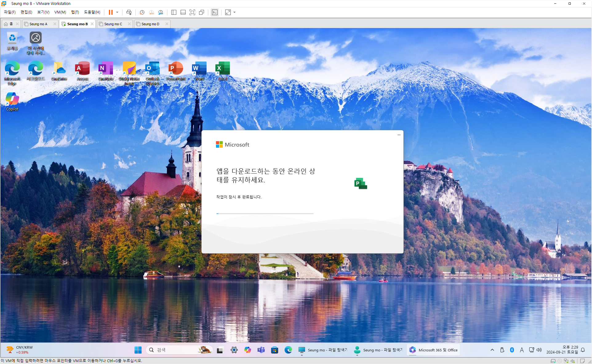Open the snapshot manager icon
The height and width of the screenshot is (364, 592).
161,12
